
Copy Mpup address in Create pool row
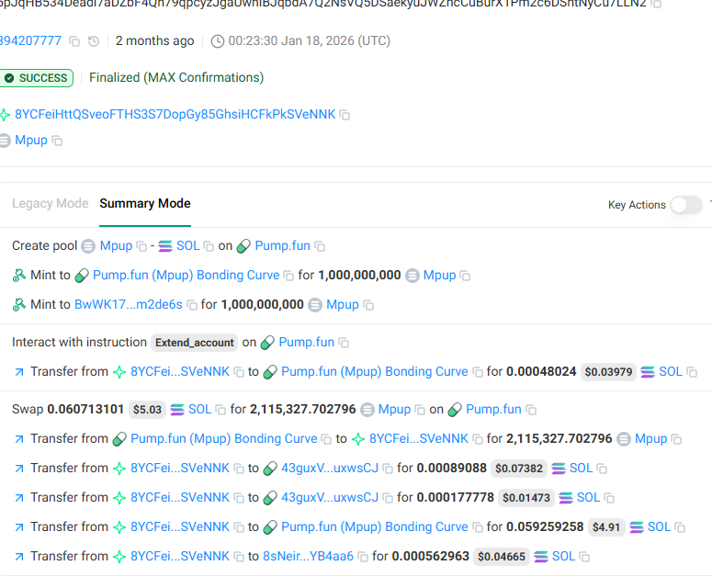coord(142,246)
